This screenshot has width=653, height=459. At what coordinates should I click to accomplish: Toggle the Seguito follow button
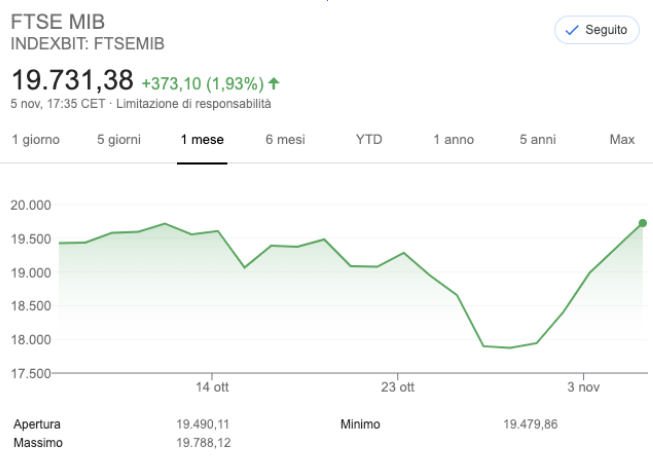597,30
